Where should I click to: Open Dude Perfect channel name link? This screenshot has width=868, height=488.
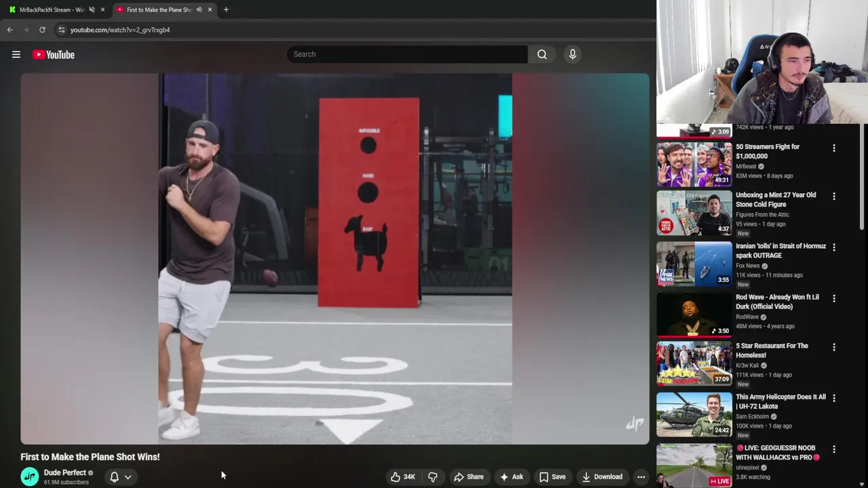65,472
